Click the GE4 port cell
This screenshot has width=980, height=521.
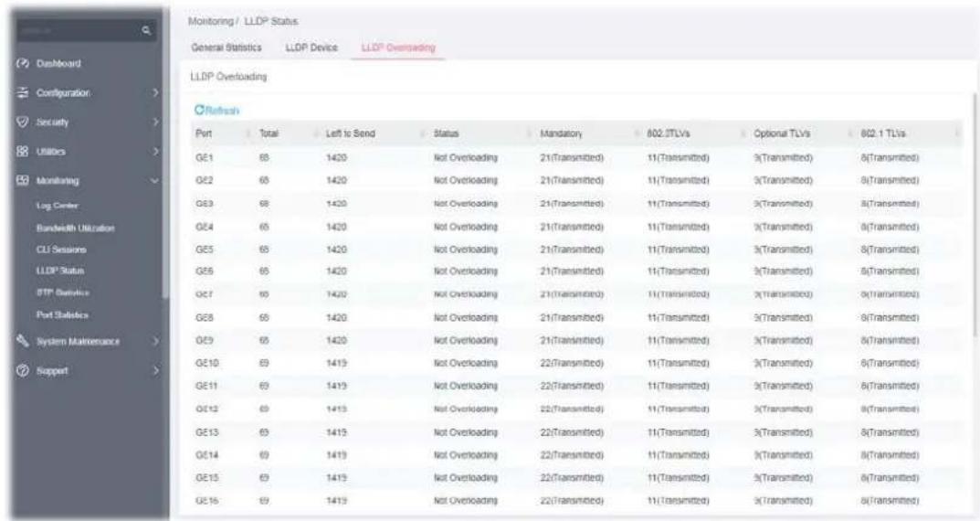(x=205, y=227)
